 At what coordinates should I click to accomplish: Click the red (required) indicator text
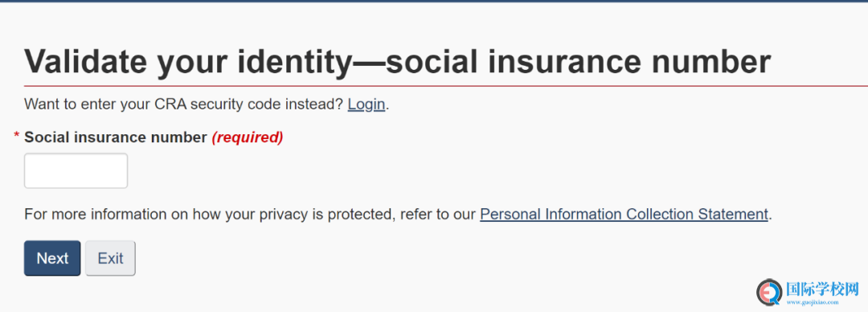pos(248,138)
